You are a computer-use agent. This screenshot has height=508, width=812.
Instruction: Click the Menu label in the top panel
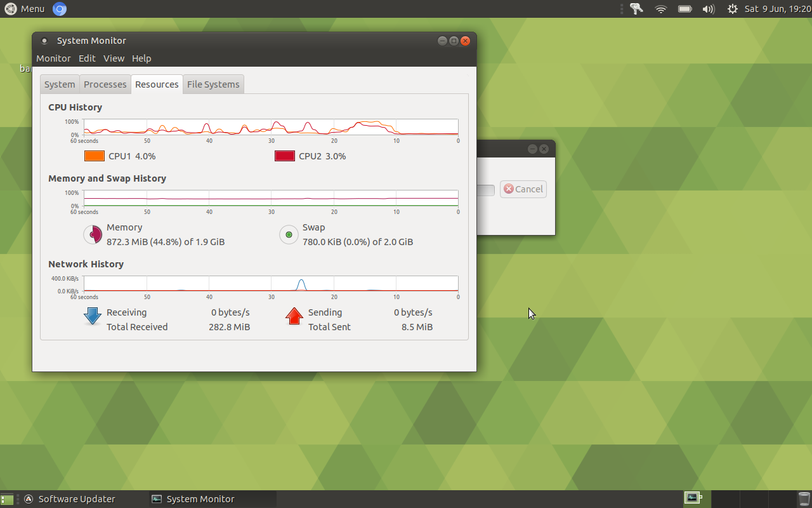click(x=32, y=9)
